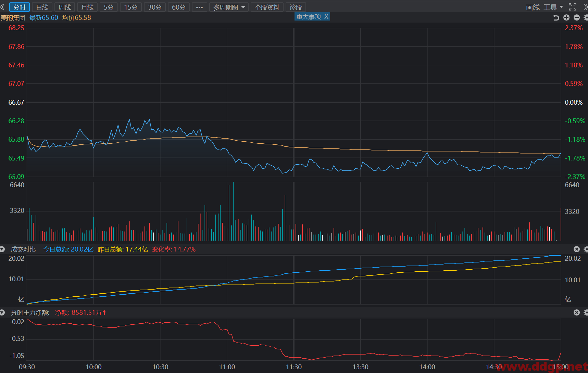The width and height of the screenshot is (588, 373).
Task: Click the 分时主力净额 panel title
Action: (x=30, y=312)
